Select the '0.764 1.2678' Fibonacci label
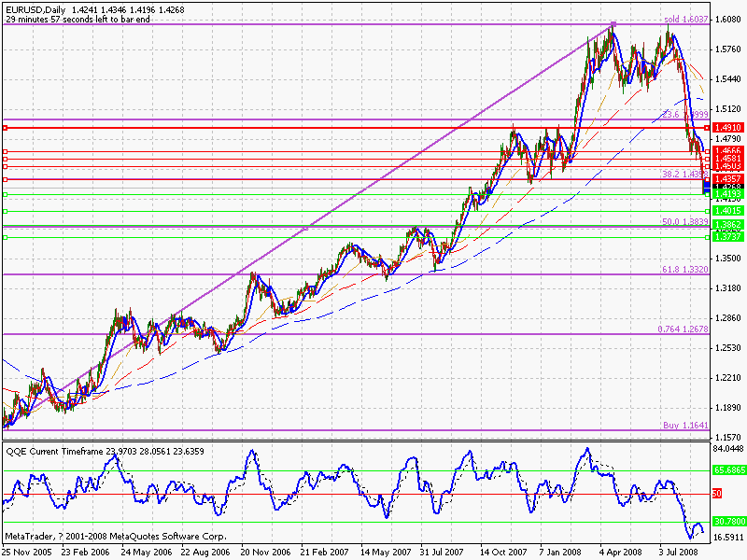 tap(683, 329)
